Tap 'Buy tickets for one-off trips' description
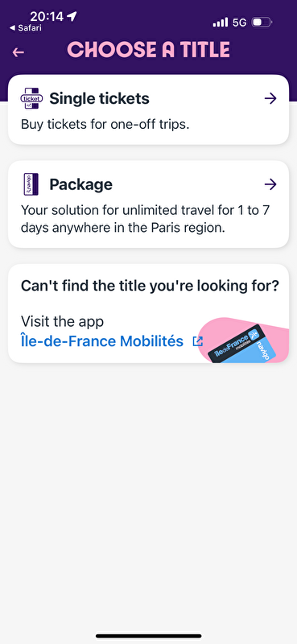The width and height of the screenshot is (297, 644). coord(105,125)
